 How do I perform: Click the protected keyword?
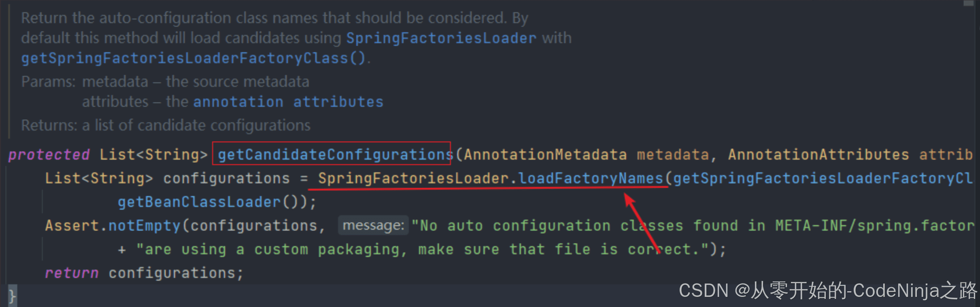(49, 155)
